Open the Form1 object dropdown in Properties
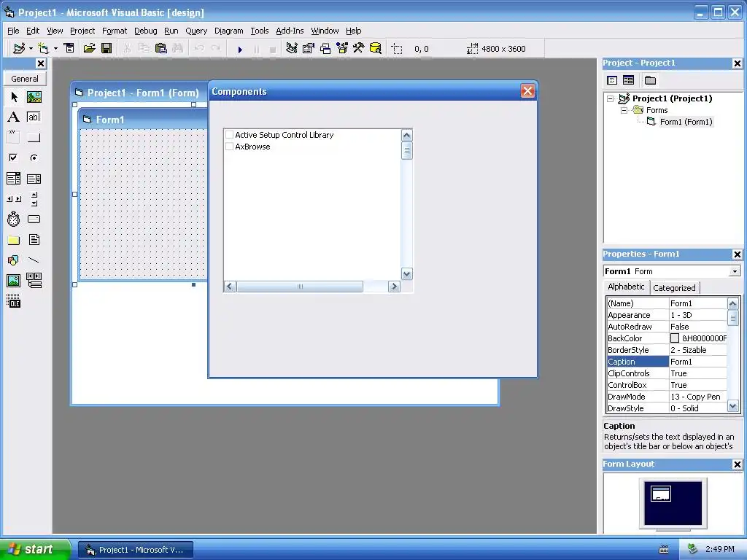The image size is (747, 560). 735,271
